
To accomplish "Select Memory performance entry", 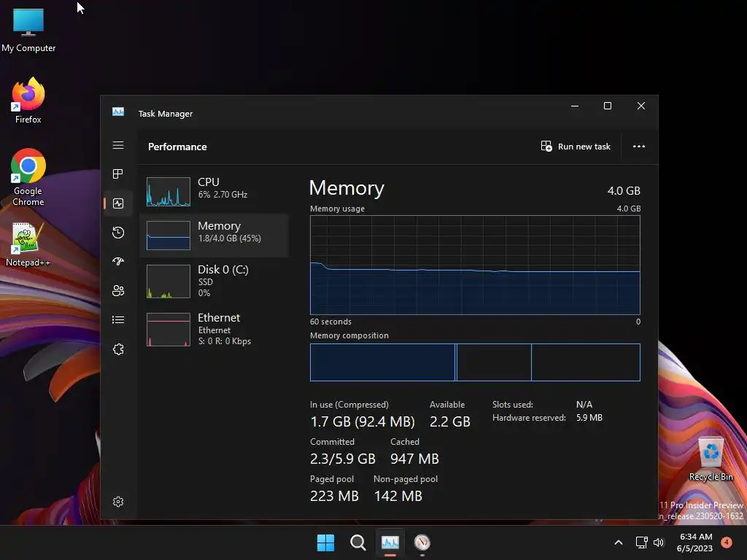I will pyautogui.click(x=214, y=236).
